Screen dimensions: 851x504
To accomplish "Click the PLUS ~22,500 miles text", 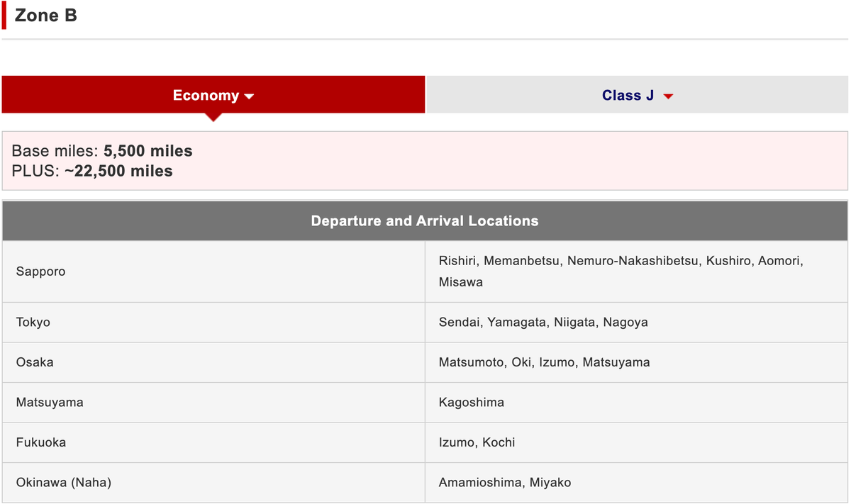I will 92,171.
